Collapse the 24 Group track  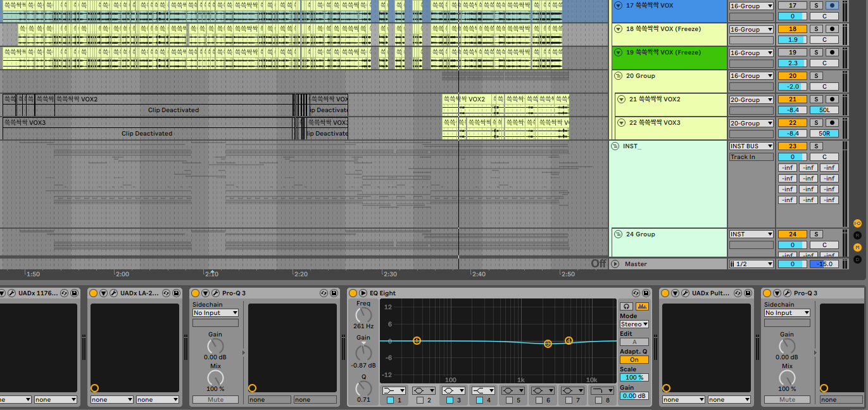[x=618, y=234]
